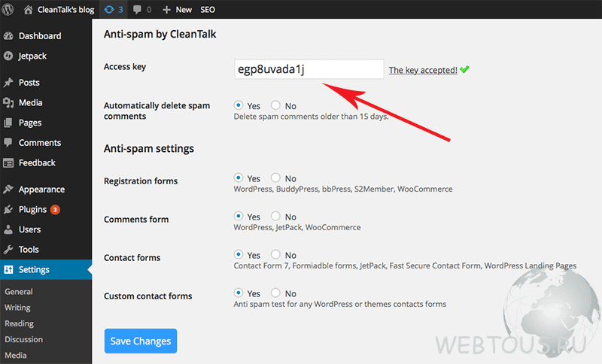The height and width of the screenshot is (364, 602).
Task: Focus the Access key input field
Action: tap(309, 69)
